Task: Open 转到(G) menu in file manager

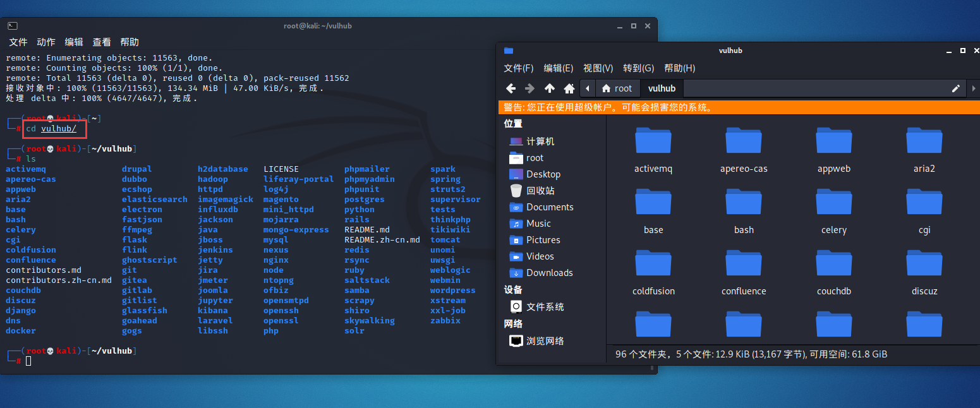Action: point(639,68)
